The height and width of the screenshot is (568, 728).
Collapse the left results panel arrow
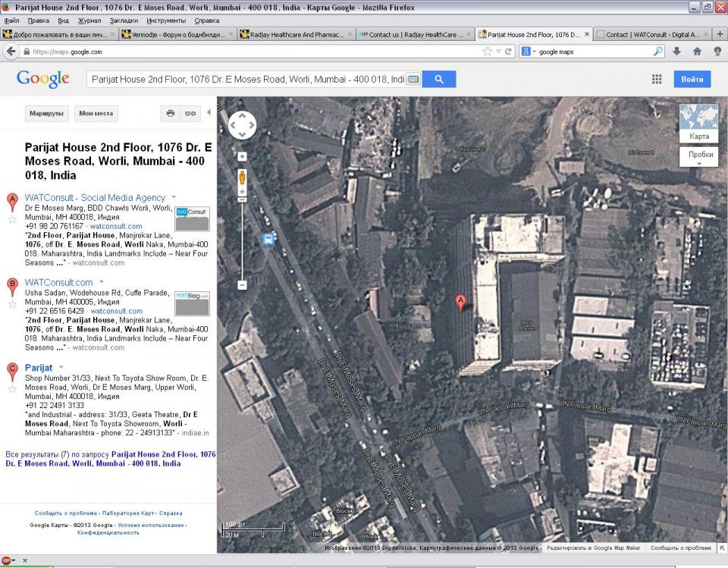(x=209, y=113)
